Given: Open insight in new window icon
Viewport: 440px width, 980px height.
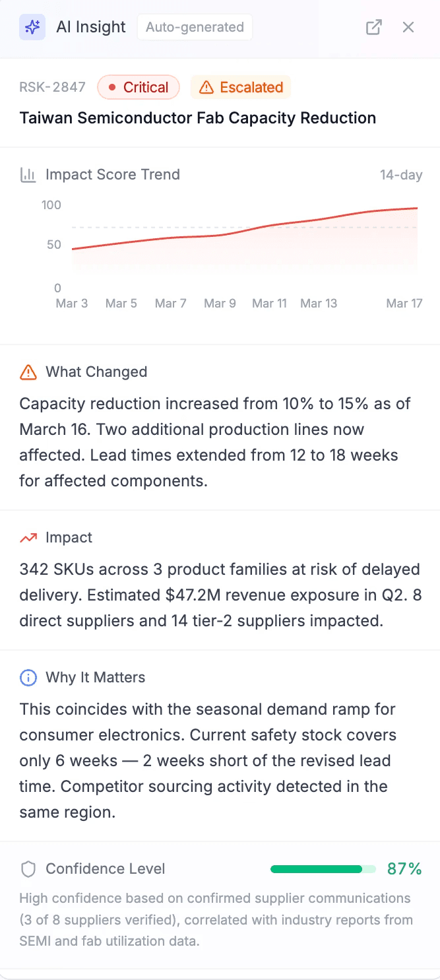Looking at the screenshot, I should pyautogui.click(x=374, y=27).
